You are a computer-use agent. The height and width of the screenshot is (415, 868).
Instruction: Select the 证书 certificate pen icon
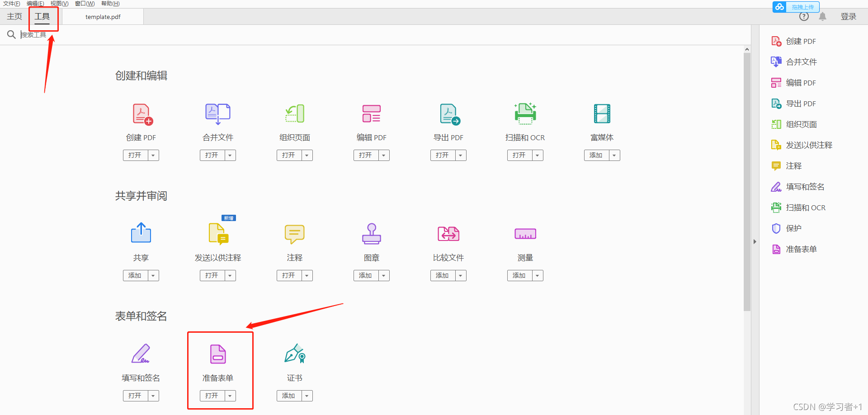point(295,354)
